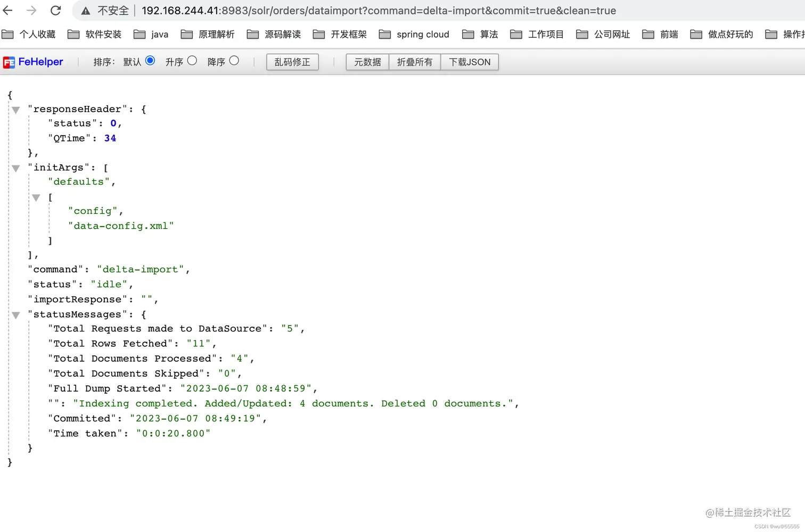The width and height of the screenshot is (805, 532).
Task: Collapse the responseHeader node
Action: point(16,110)
